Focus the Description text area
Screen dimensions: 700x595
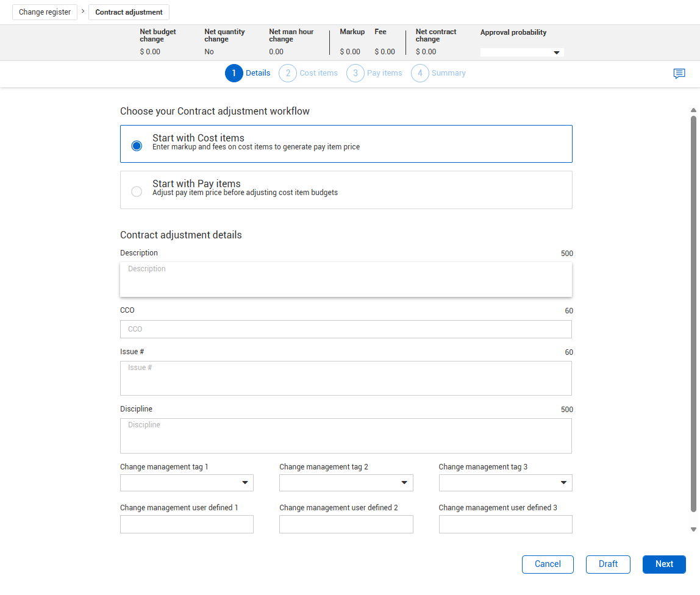click(346, 280)
